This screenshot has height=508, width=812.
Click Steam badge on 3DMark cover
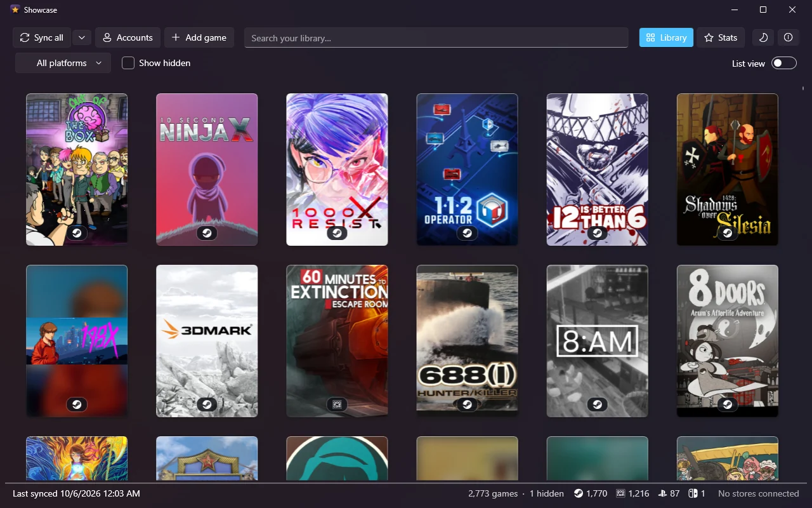click(x=207, y=404)
